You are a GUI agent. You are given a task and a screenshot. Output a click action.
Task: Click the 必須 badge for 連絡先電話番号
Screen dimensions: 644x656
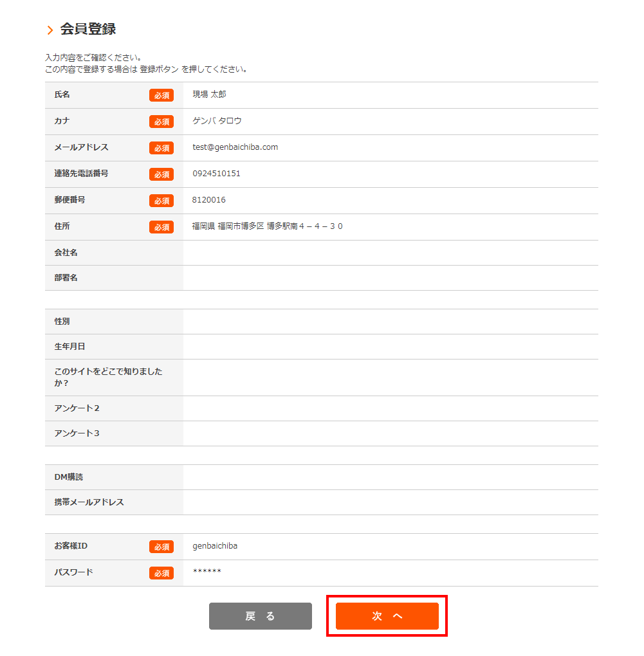[x=161, y=174]
